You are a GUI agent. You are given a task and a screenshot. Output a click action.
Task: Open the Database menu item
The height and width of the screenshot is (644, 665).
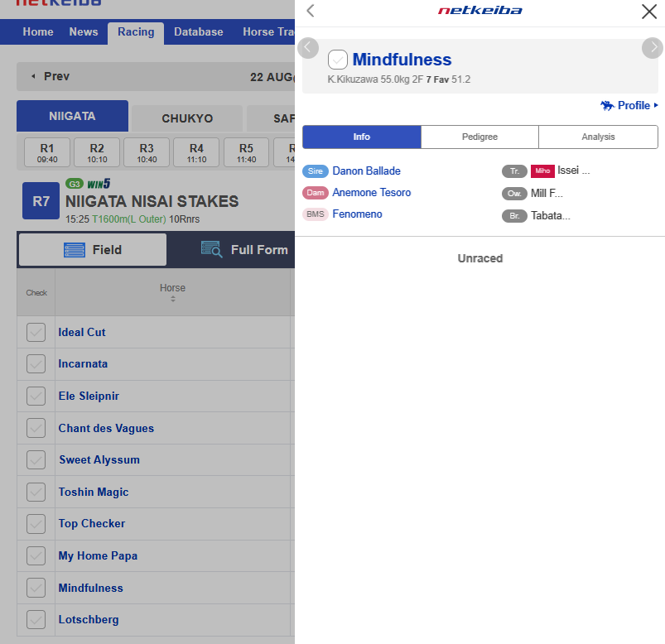tap(199, 31)
